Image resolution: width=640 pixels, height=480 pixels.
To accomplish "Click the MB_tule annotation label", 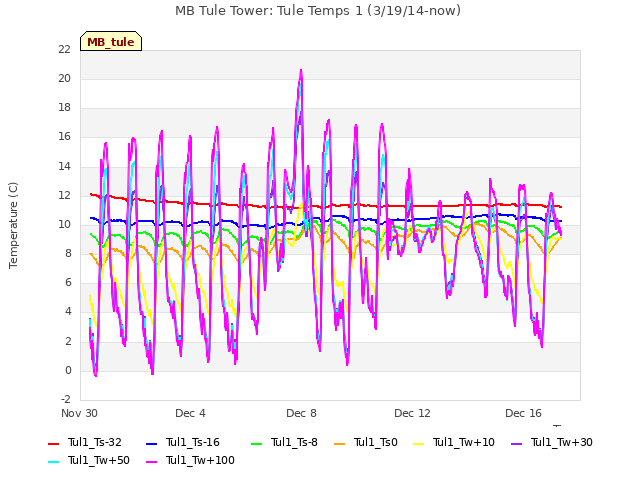I will coord(111,41).
